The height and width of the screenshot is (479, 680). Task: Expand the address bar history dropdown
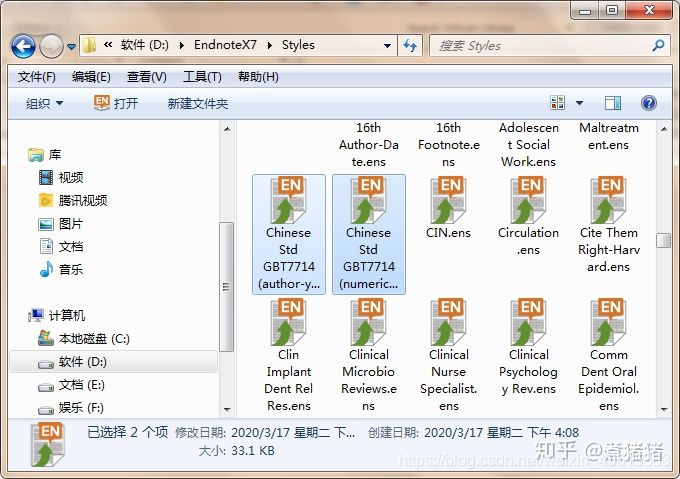(387, 46)
